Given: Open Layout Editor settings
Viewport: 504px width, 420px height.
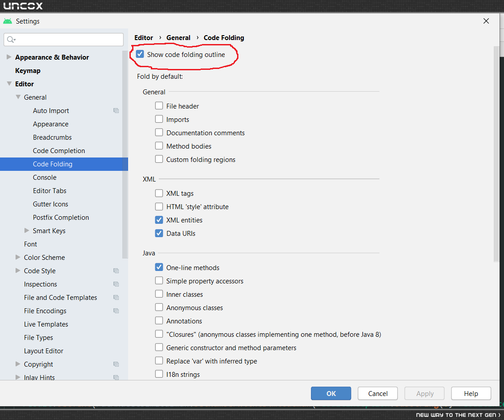Looking at the screenshot, I should point(44,351).
